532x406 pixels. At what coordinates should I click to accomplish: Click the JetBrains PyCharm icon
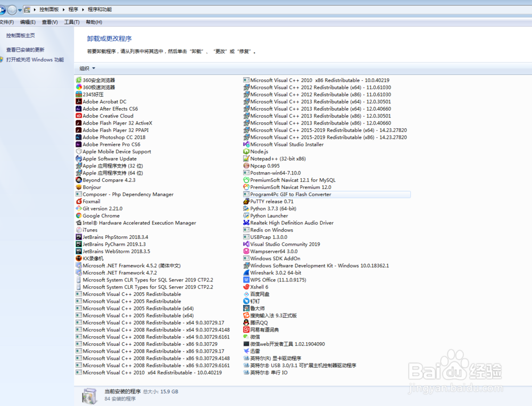pyautogui.click(x=79, y=244)
